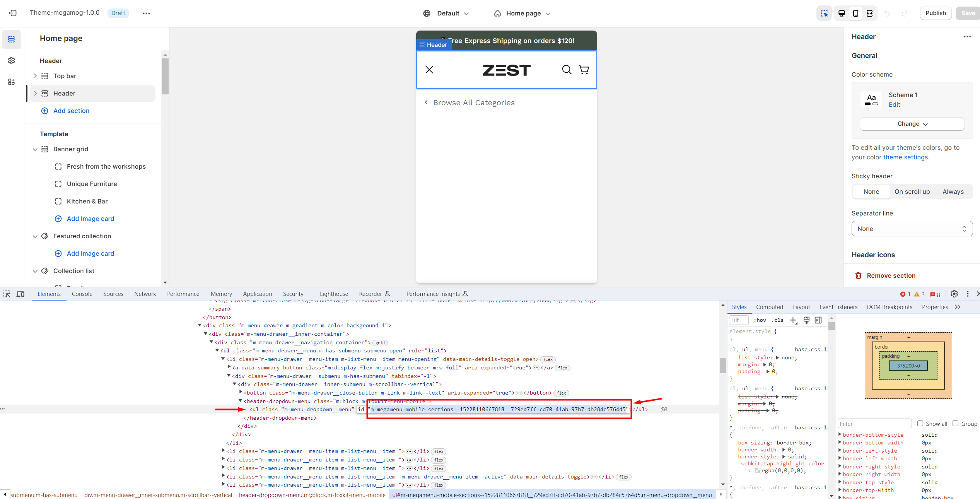Image resolution: width=980 pixels, height=499 pixels.
Task: Open theme settings gear in left sidebar
Action: tap(12, 60)
